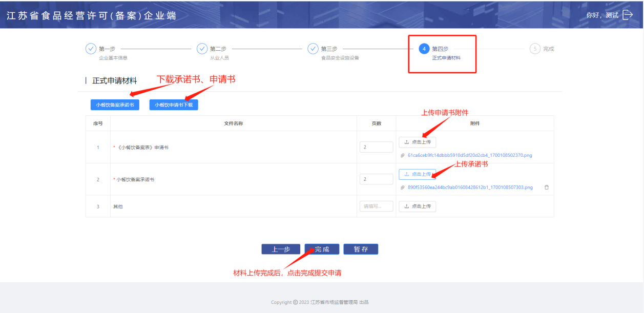This screenshot has width=644, height=313.
Task: Upload attachment for 《小餐饮备案表》申请书 row
Action: 417,142
